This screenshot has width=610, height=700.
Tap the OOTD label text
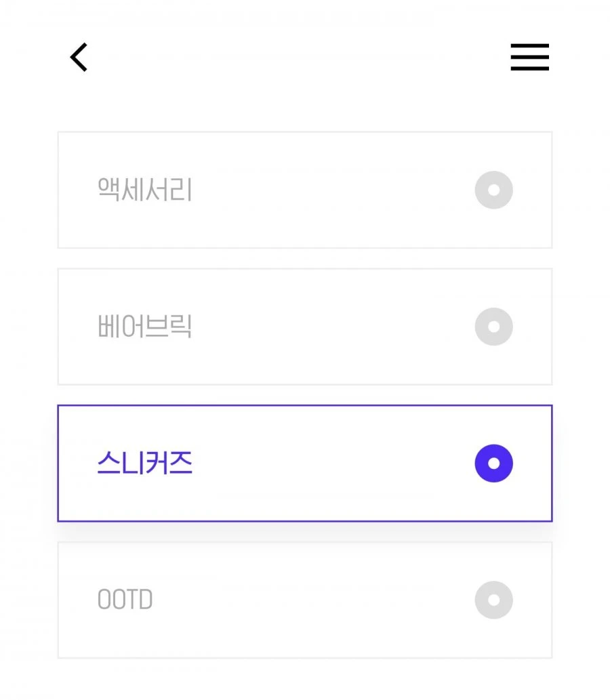click(x=125, y=599)
